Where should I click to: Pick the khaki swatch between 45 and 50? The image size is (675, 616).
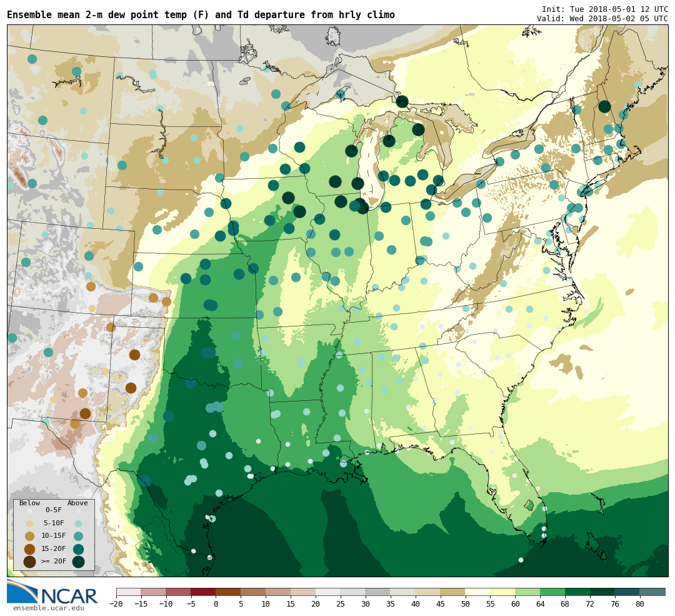[453, 592]
